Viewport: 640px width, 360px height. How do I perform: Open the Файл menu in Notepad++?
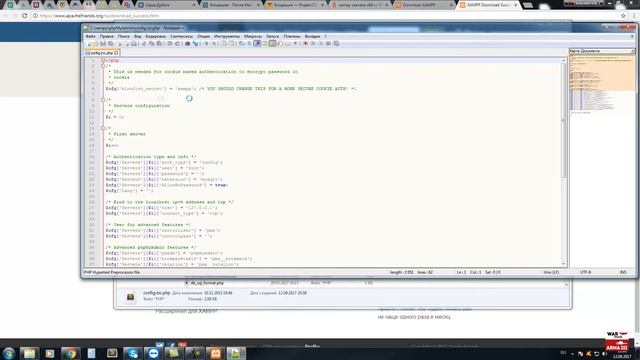[x=90, y=36]
